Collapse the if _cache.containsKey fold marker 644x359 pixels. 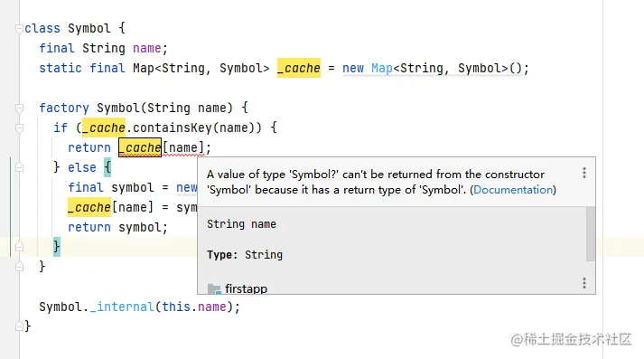(19, 128)
